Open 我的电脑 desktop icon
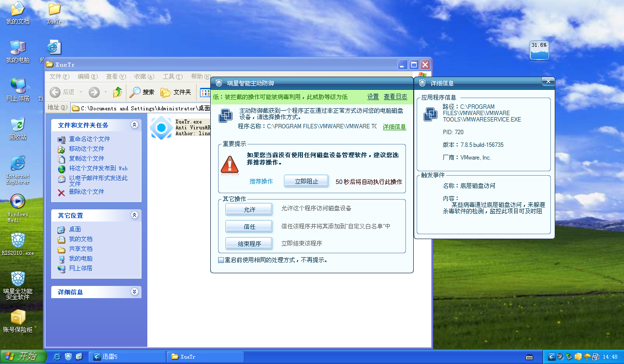Image resolution: width=624 pixels, height=364 pixels. pyautogui.click(x=18, y=51)
